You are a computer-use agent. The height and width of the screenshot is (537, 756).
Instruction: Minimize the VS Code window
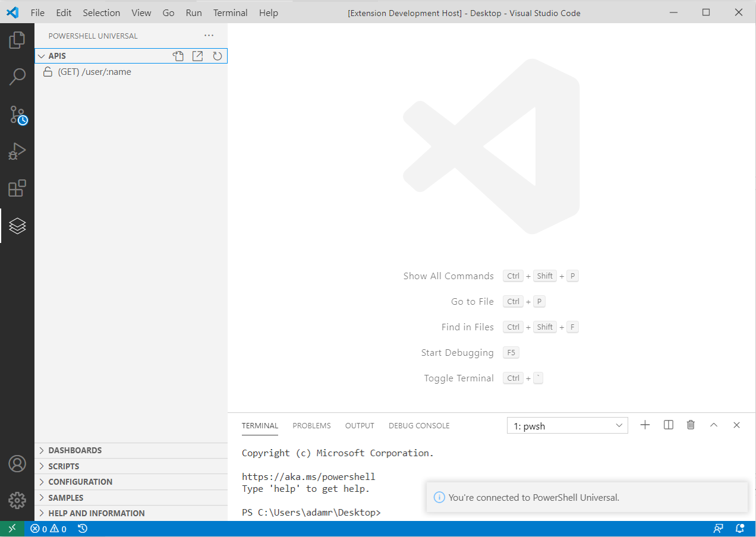(x=673, y=12)
